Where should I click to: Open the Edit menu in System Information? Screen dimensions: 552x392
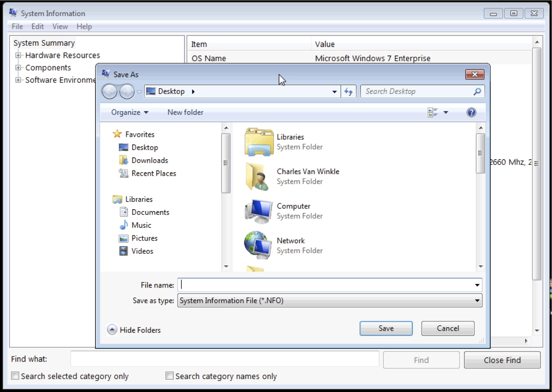(37, 26)
